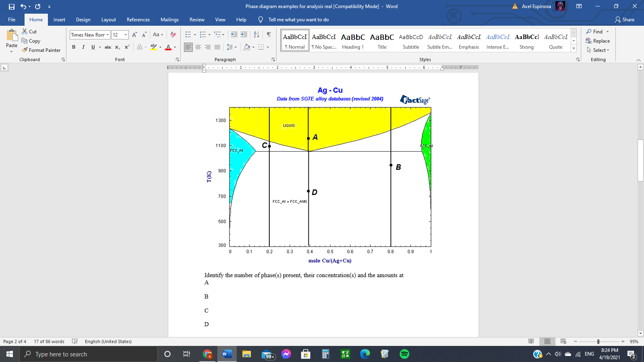
Task: Clear all formatting eraser icon
Action: [173, 35]
